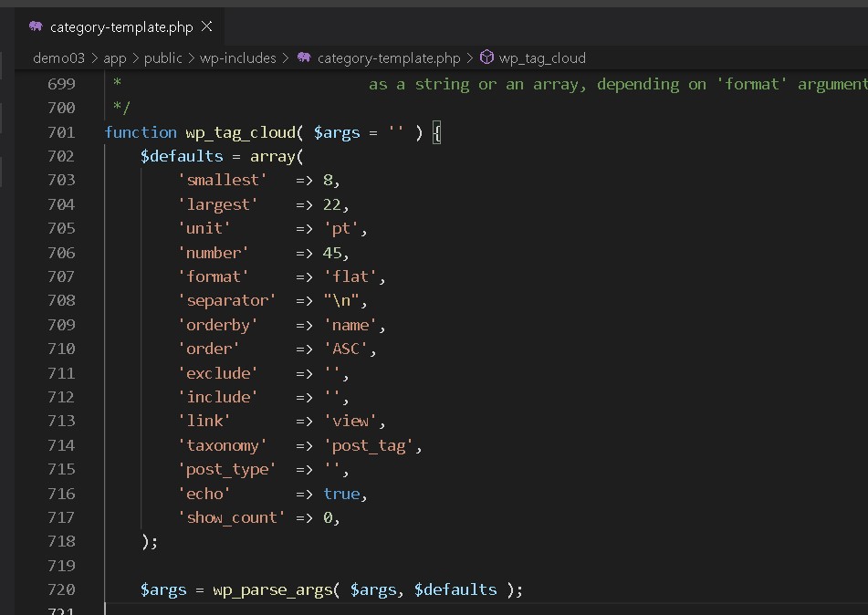
Task: Click the 'post_tag' string value
Action: point(368,445)
